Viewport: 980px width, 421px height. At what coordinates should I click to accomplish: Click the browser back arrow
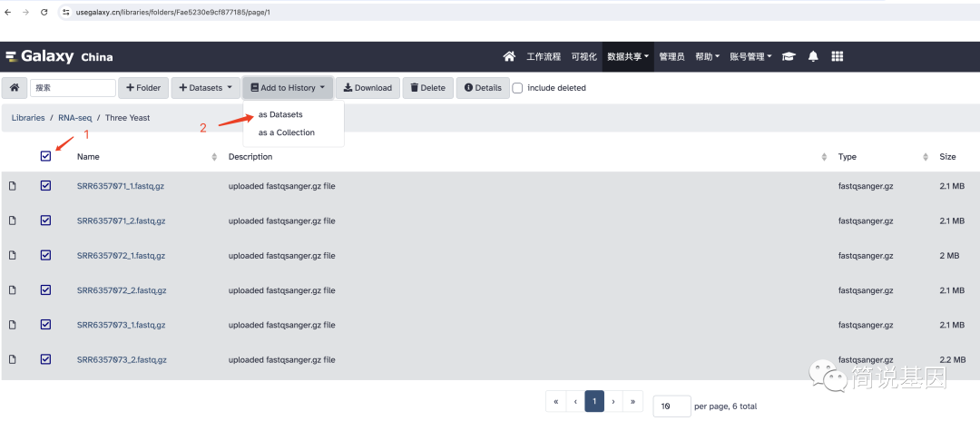(8, 12)
